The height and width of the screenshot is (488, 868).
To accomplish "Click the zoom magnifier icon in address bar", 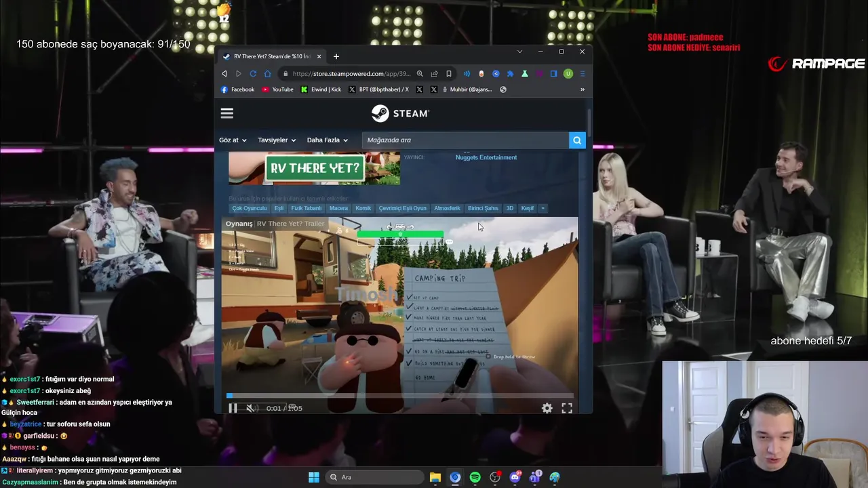I will coord(420,74).
